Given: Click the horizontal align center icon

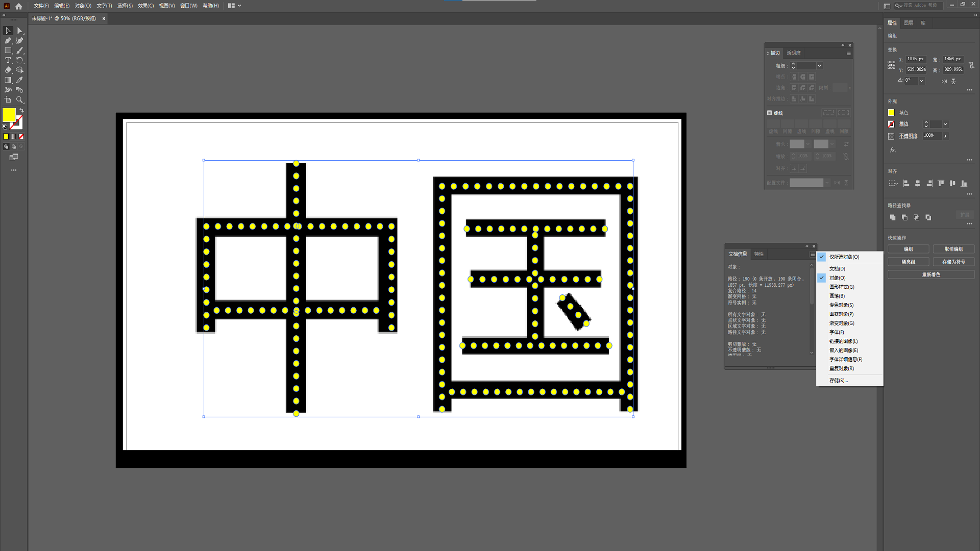Looking at the screenshot, I should point(918,183).
